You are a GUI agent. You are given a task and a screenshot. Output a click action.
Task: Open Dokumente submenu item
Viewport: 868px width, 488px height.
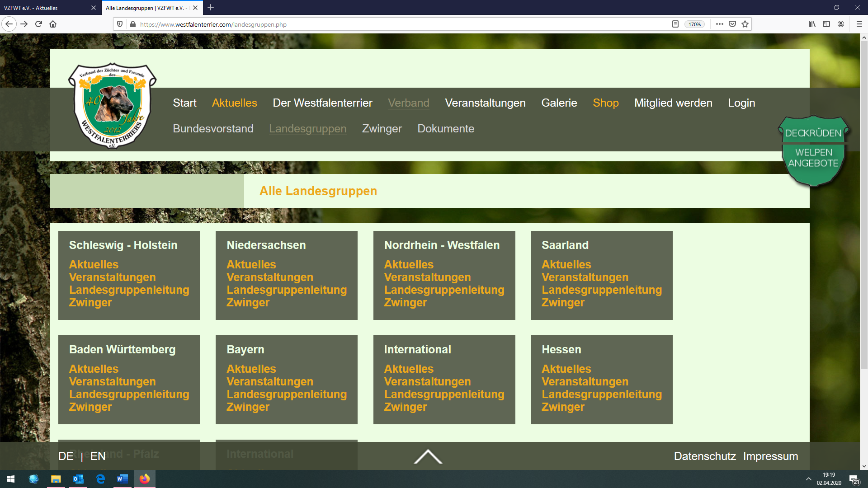pyautogui.click(x=446, y=129)
